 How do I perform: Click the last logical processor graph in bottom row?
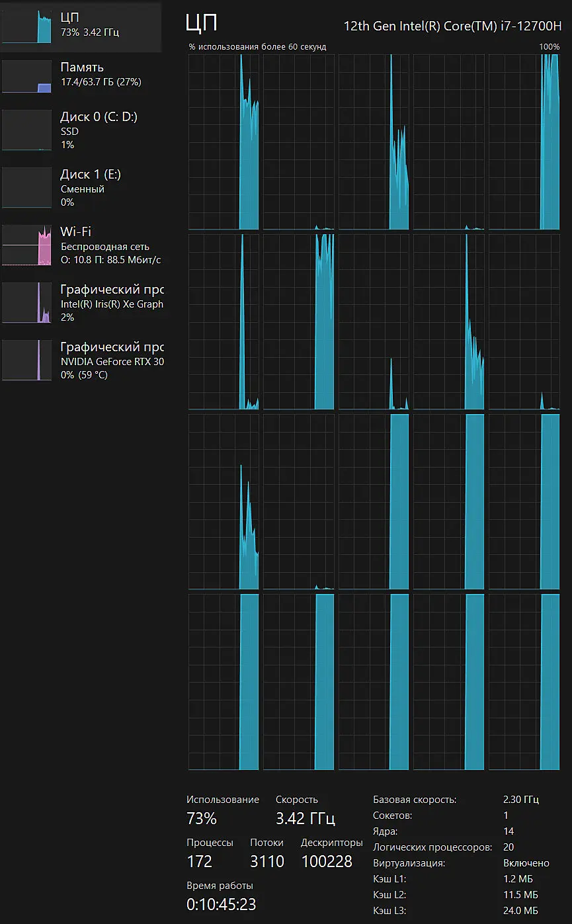[x=524, y=682]
